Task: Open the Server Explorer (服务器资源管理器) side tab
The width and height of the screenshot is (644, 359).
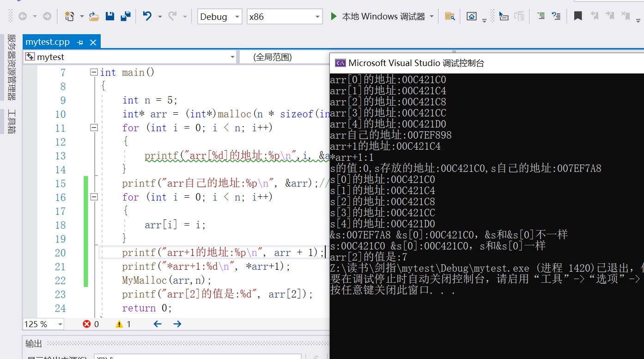Action: (x=12, y=67)
